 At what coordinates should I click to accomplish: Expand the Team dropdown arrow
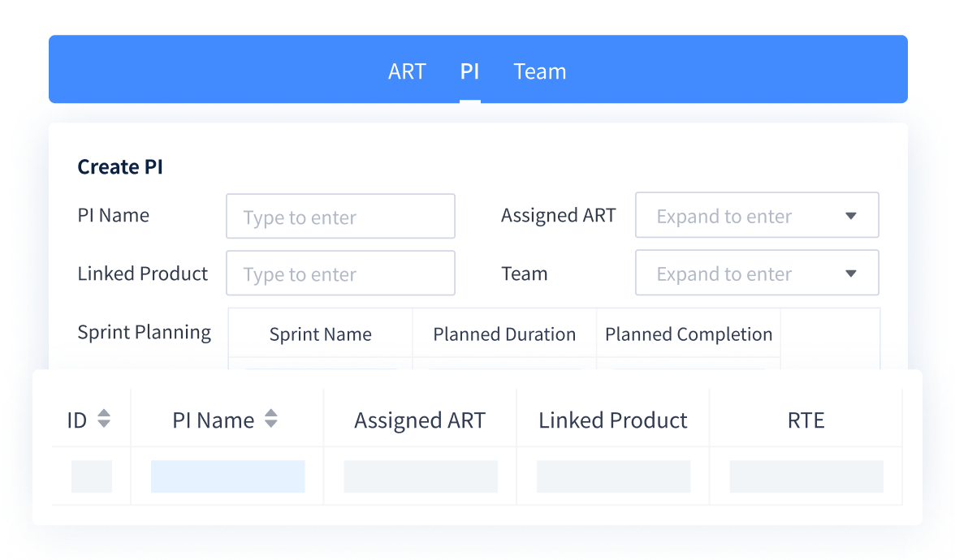click(851, 274)
